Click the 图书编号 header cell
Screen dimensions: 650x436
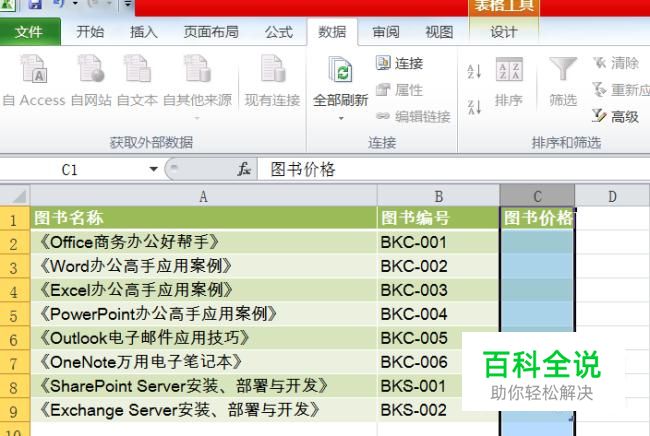439,218
